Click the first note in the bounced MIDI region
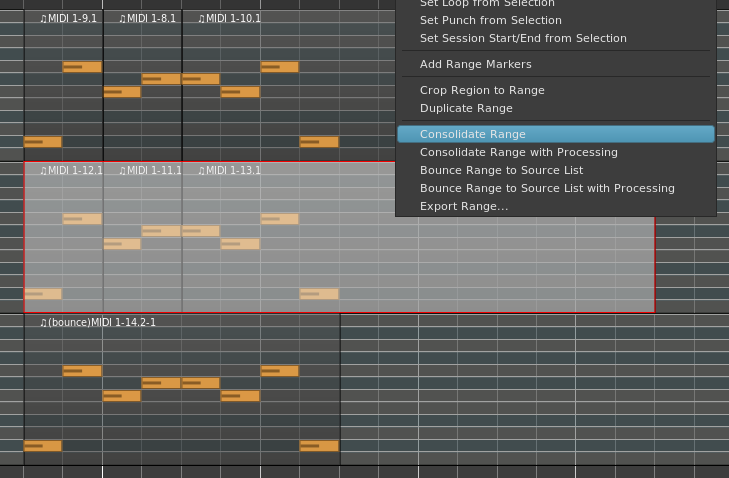Viewport: 729px width, 478px height. click(42, 446)
